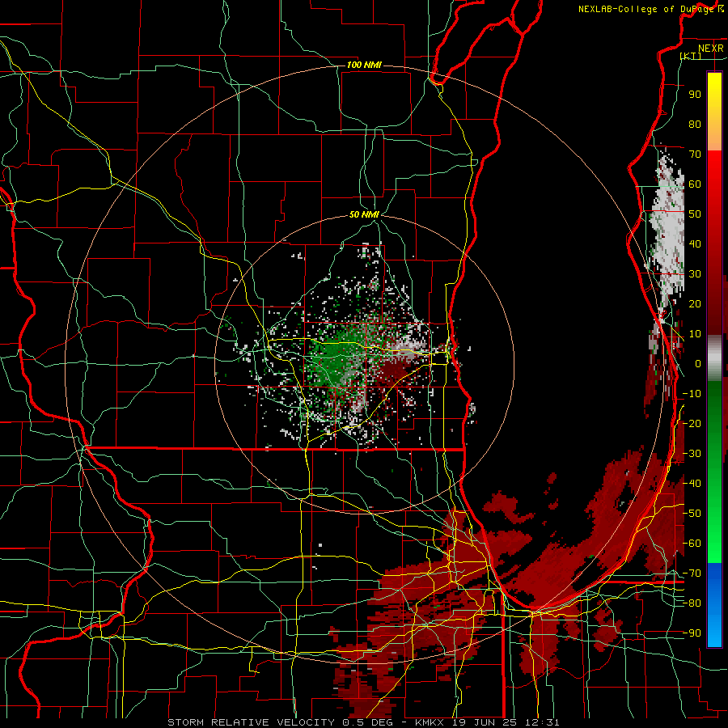Click the -70 value on the scale
Screen dimensions: 728x728
(x=692, y=574)
